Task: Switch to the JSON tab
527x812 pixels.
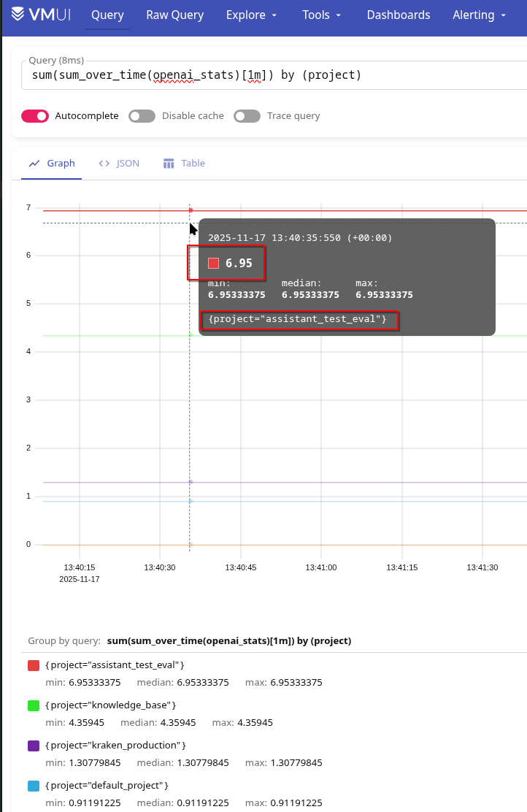Action: [x=119, y=163]
